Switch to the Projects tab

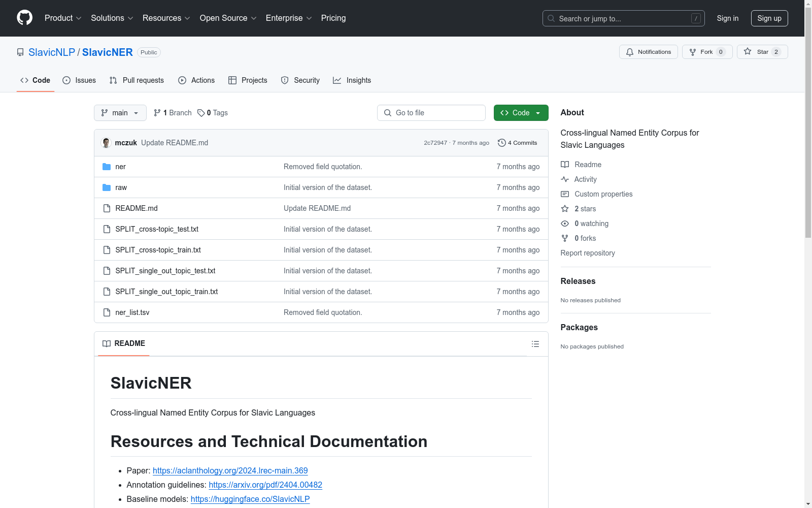pos(248,80)
